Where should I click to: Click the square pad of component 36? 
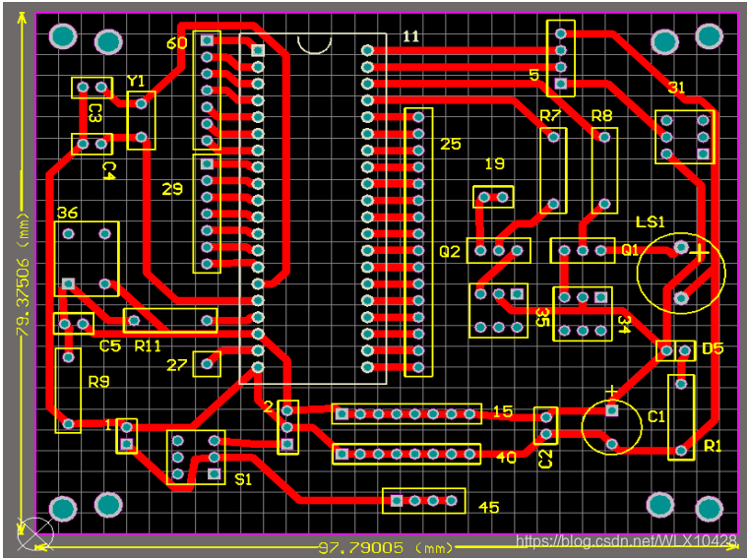pos(68,284)
